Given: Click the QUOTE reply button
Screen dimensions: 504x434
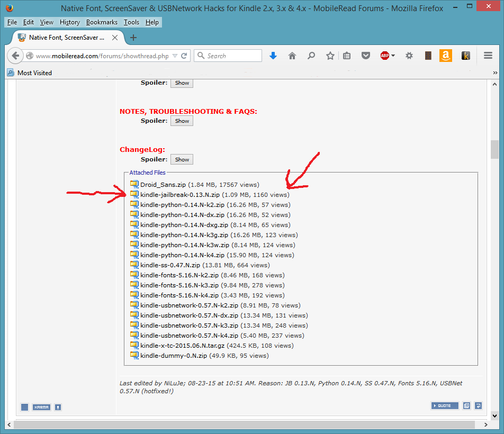Looking at the screenshot, I should tap(445, 406).
